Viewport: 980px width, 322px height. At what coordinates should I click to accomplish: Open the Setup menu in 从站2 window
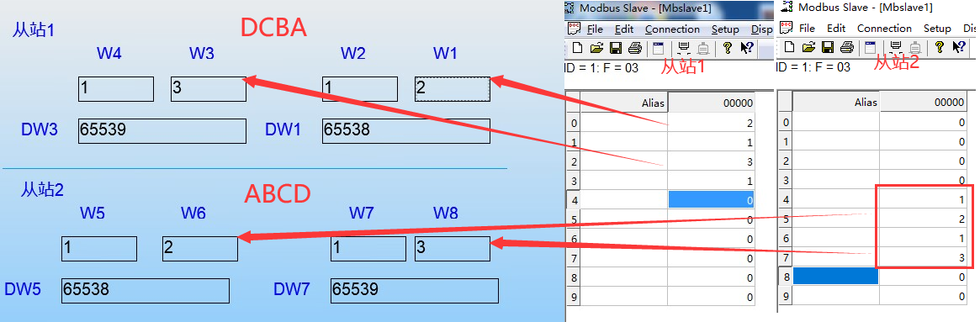[x=937, y=28]
